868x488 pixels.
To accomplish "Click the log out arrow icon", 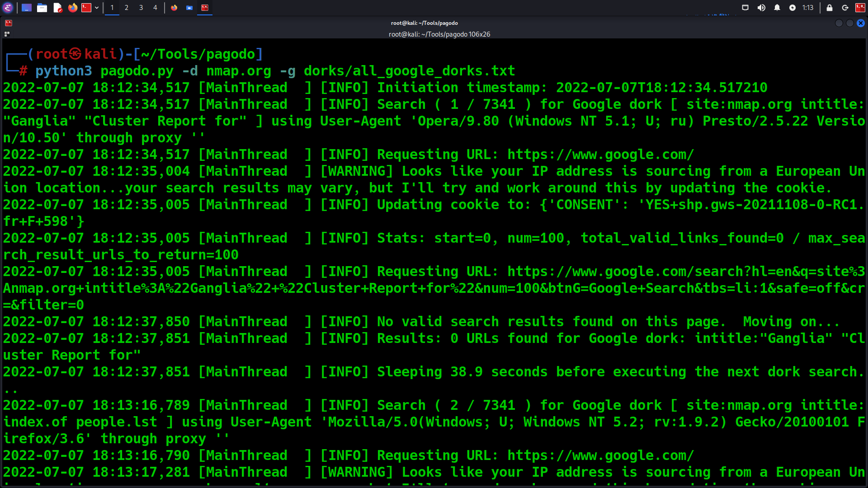I will pyautogui.click(x=845, y=8).
